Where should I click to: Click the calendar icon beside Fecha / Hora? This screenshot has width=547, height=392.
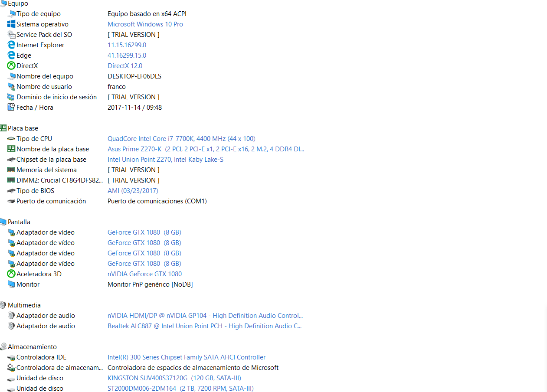(x=11, y=108)
